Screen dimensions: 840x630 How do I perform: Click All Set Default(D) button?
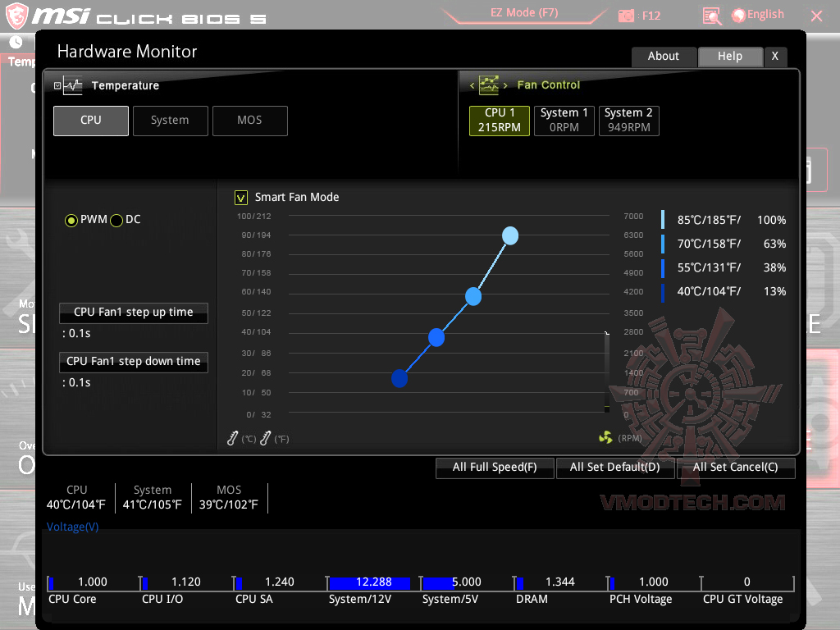tap(615, 468)
